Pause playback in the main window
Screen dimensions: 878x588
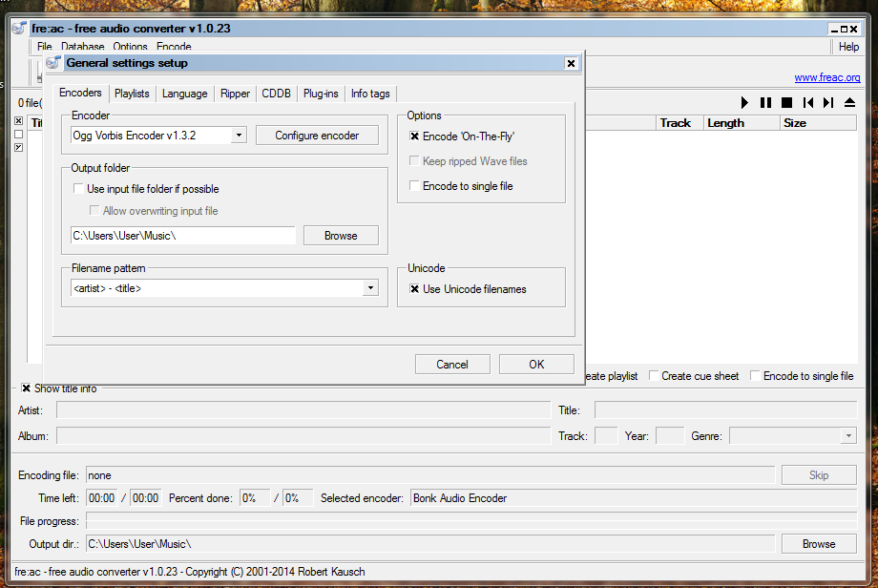click(765, 102)
